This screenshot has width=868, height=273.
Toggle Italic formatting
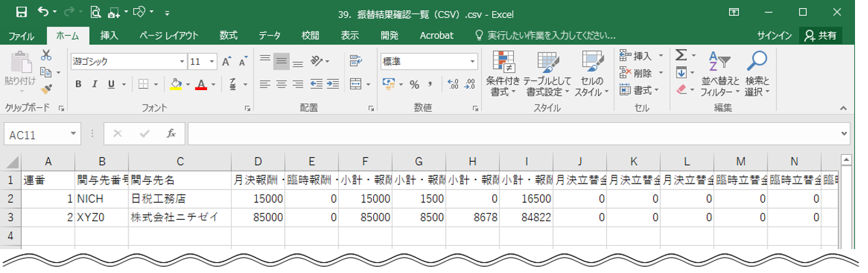(x=94, y=85)
